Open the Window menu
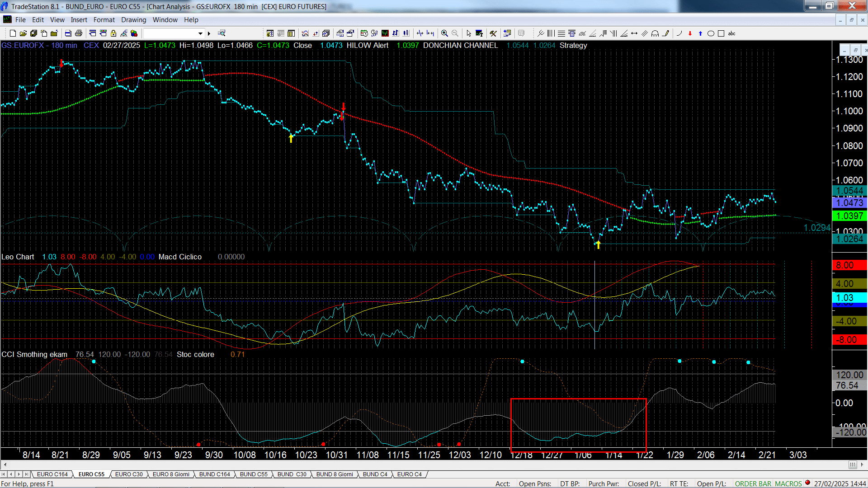The height and width of the screenshot is (488, 868). (x=165, y=19)
